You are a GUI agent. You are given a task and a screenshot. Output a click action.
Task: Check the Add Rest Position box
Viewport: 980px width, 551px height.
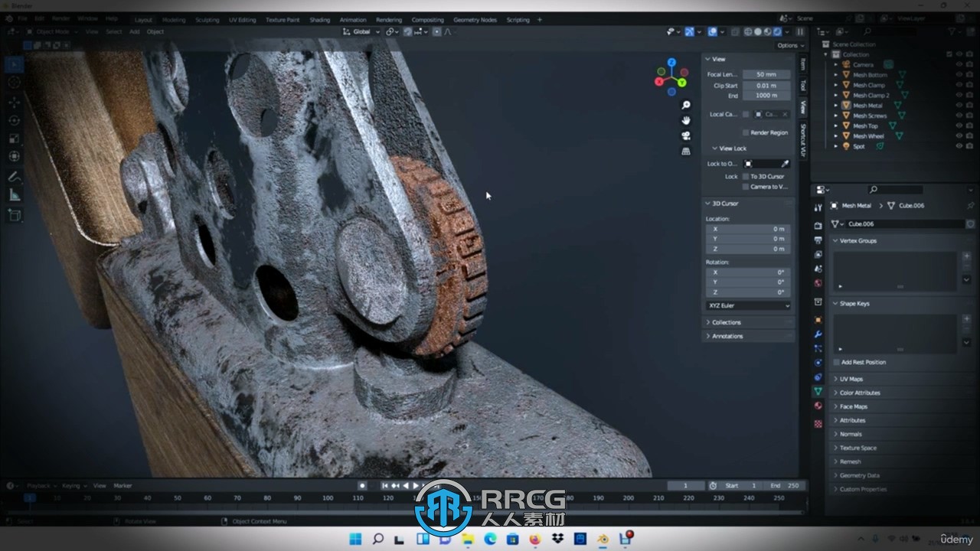point(837,362)
